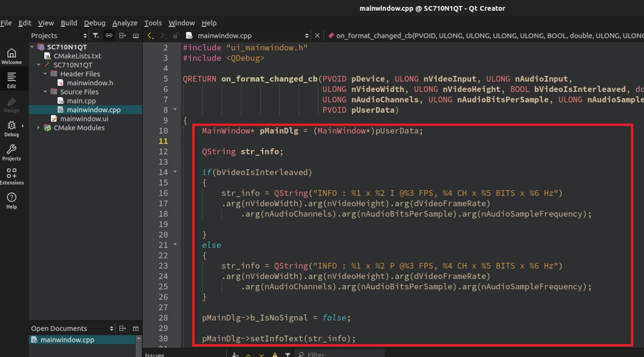The image size is (644, 357).
Task: Select the CMake Modules row
Action: point(79,128)
